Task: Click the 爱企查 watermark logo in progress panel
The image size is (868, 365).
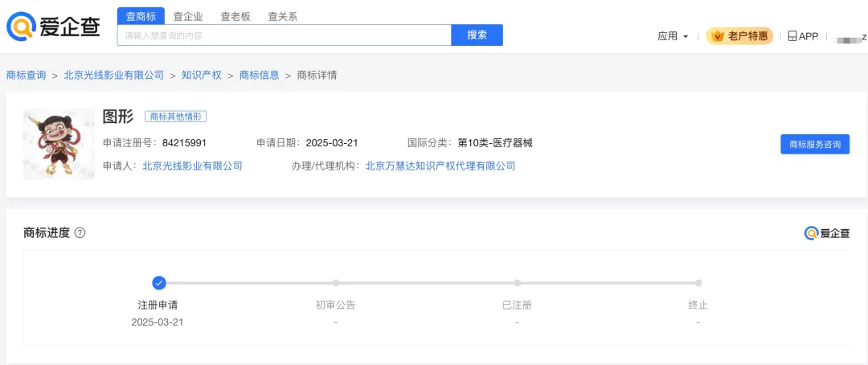Action: [x=826, y=233]
